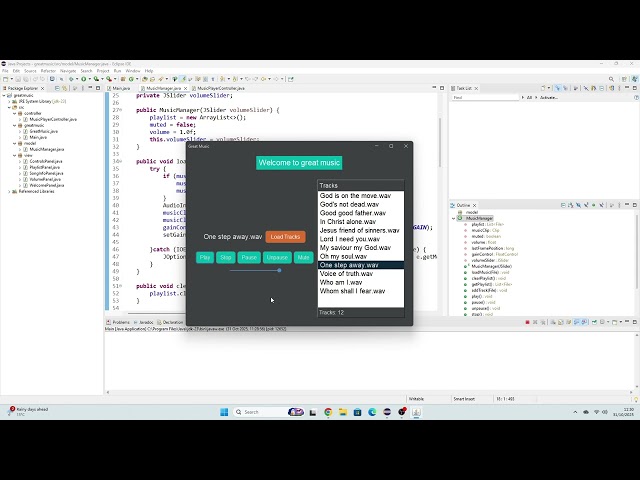Click the Find field in Task List

tap(485, 98)
